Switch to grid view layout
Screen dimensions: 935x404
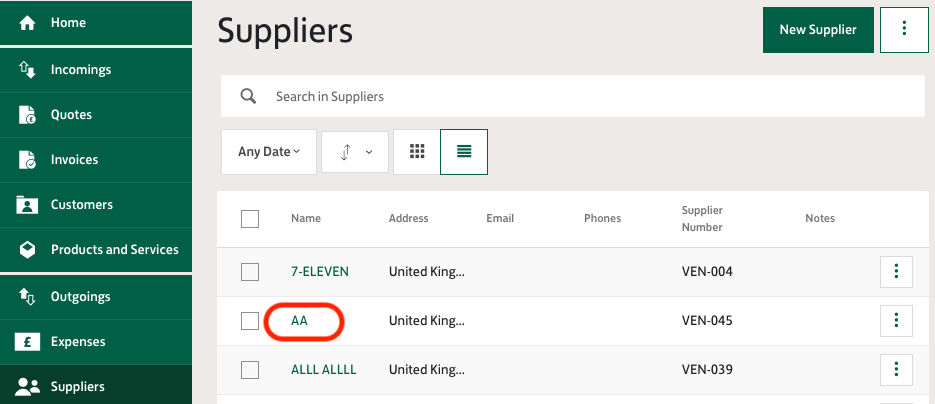tap(417, 152)
